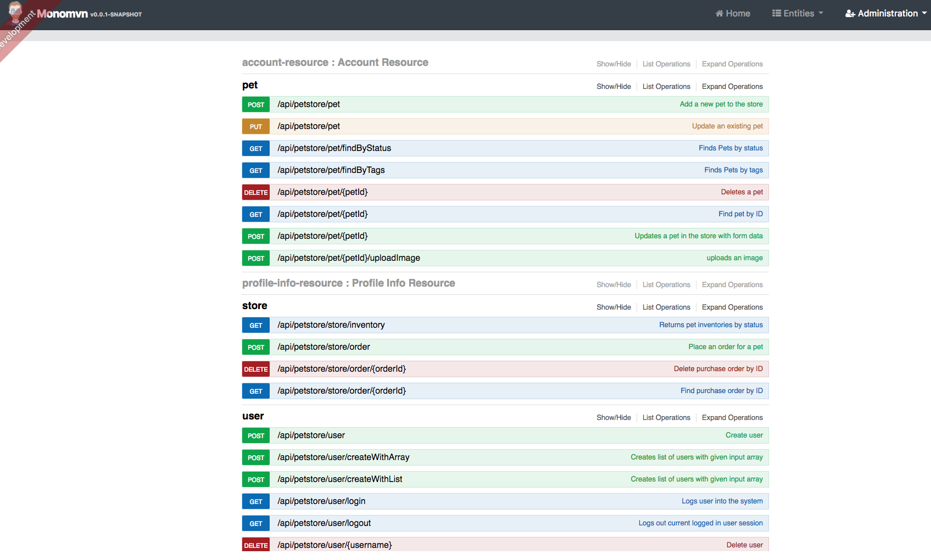Expand Operations for account-resource
The height and width of the screenshot is (560, 931).
click(732, 64)
